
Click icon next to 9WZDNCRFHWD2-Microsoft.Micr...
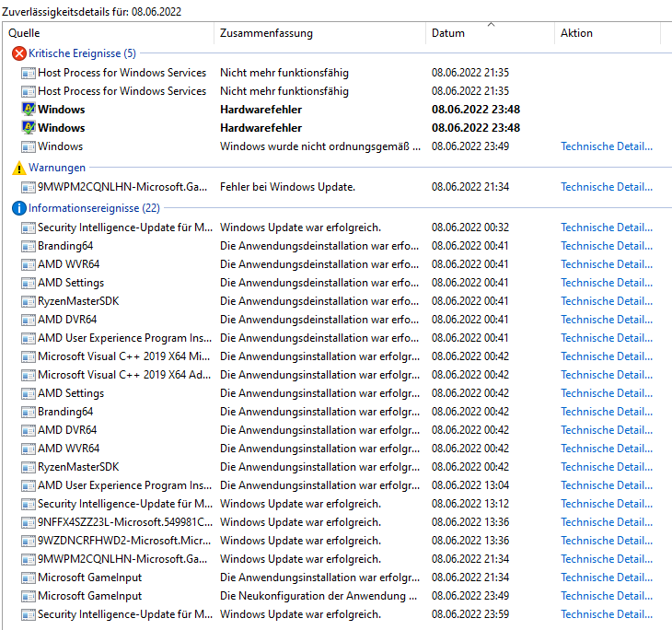point(29,542)
